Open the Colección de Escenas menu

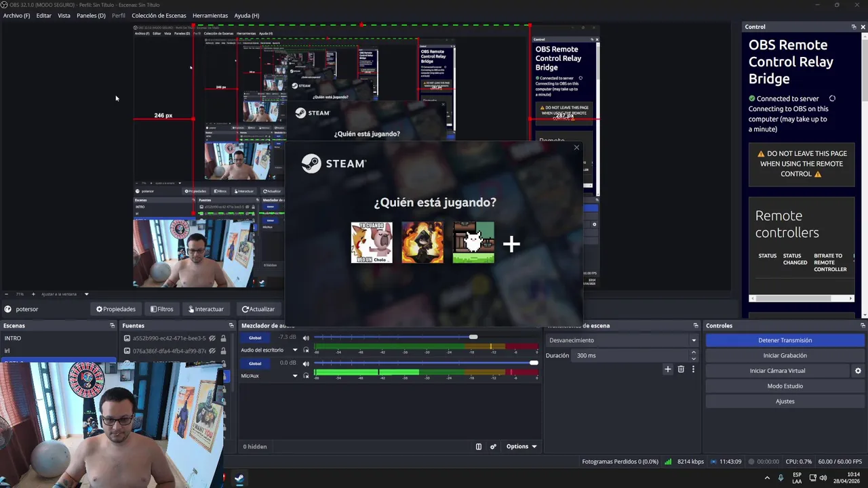click(x=159, y=16)
